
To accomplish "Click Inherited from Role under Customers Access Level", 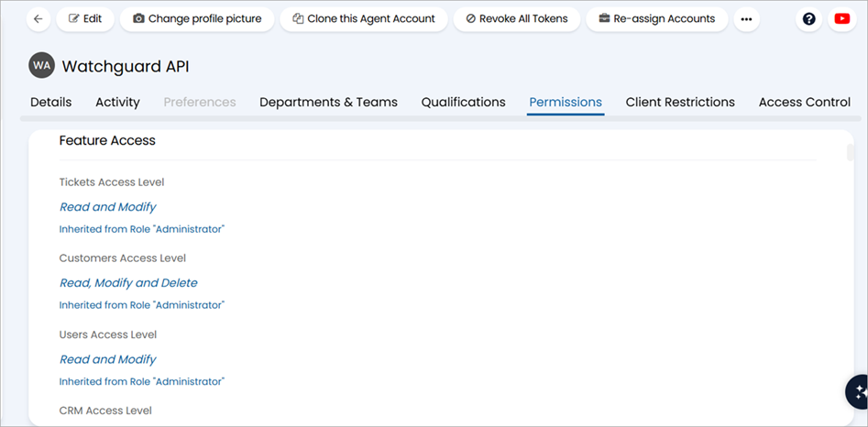I will click(142, 305).
